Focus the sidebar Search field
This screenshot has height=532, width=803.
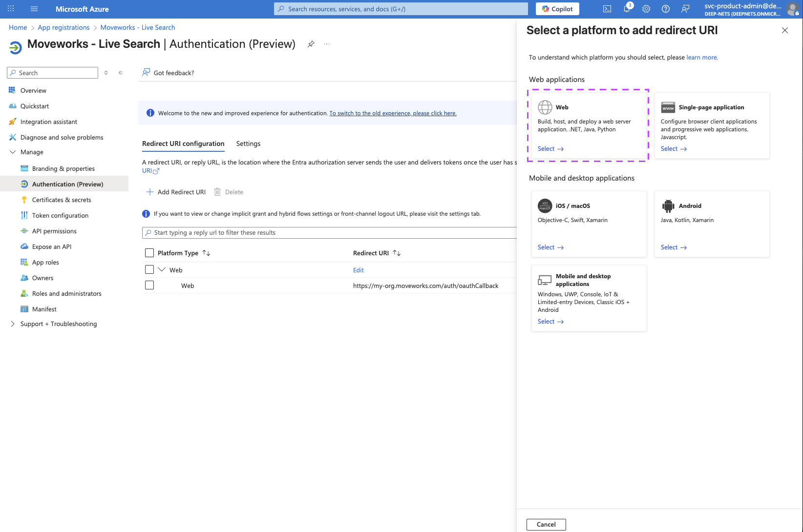click(53, 73)
